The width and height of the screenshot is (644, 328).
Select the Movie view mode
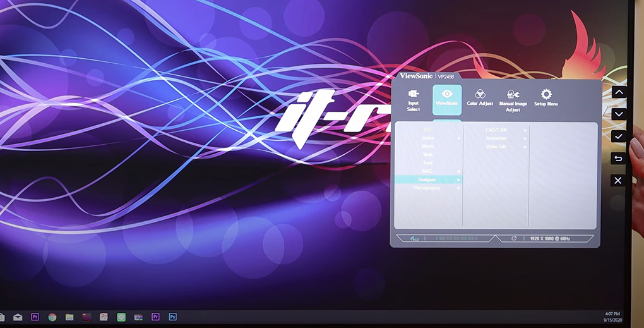point(427,146)
